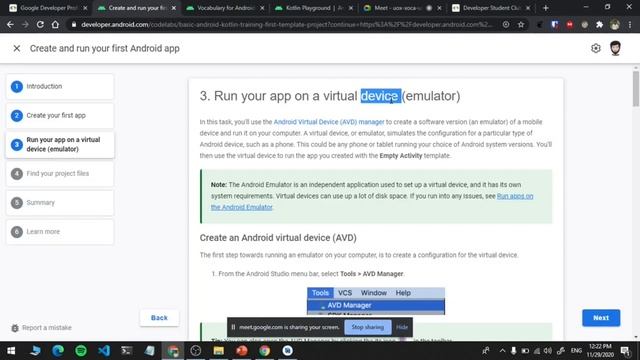Image resolution: width=640 pixels, height=360 pixels.
Task: Go to step 4 Find your project files
Action: (60, 173)
